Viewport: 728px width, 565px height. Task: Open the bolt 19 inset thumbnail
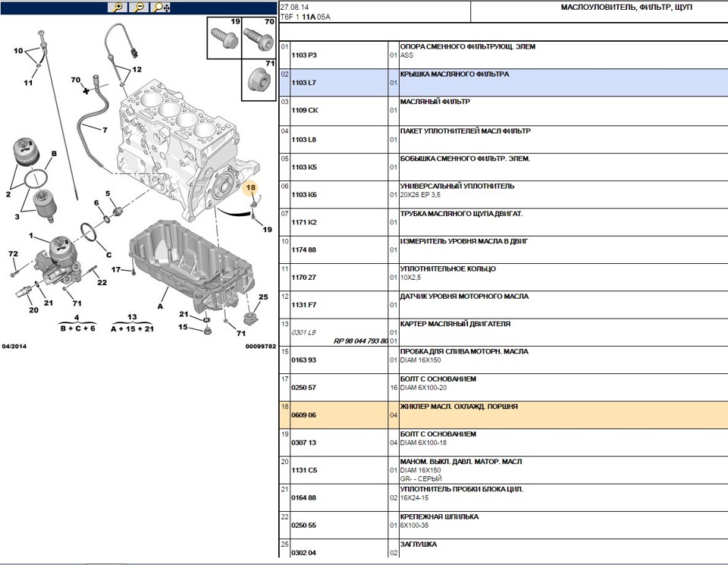coord(224,38)
